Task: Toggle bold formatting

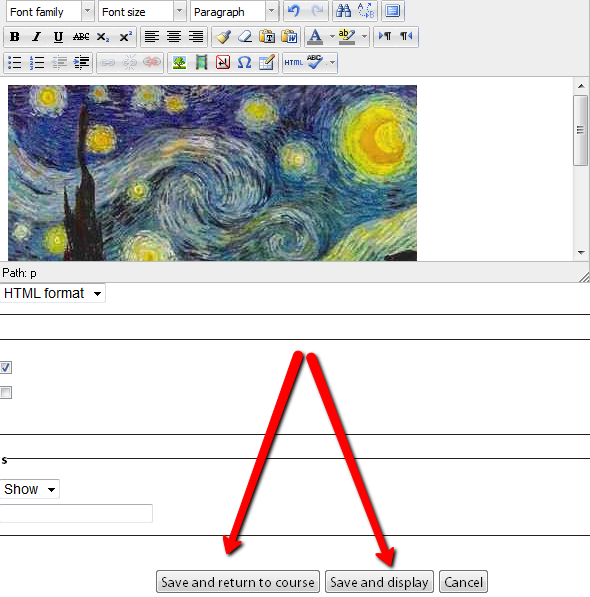Action: tap(15, 37)
